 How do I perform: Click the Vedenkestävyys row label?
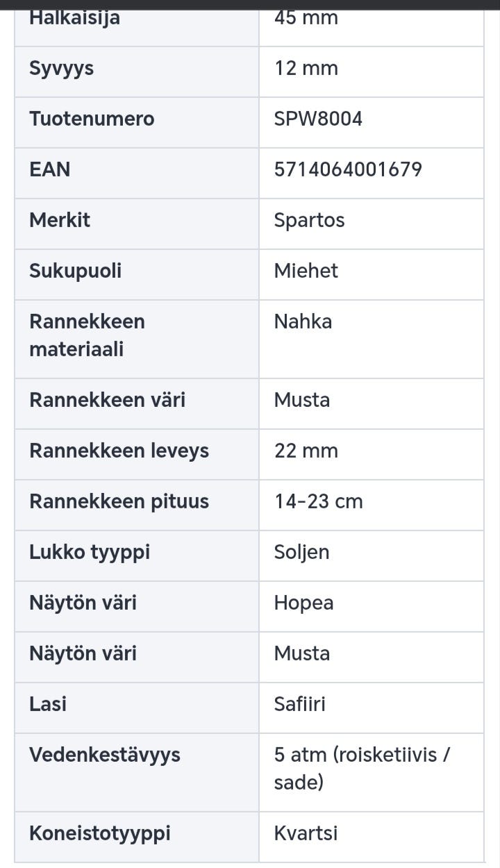[x=105, y=755]
